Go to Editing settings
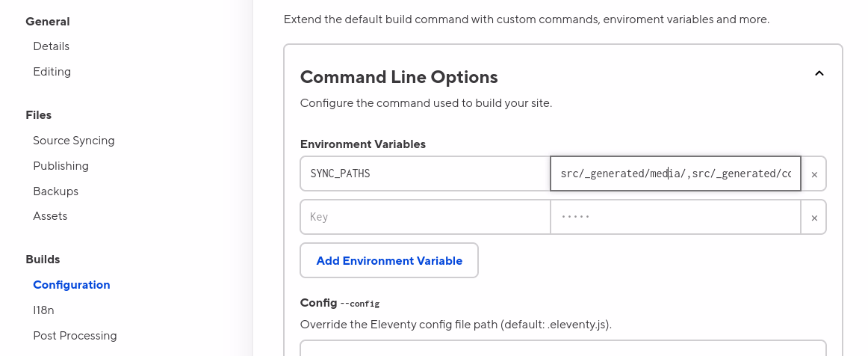868x356 pixels. coord(52,72)
